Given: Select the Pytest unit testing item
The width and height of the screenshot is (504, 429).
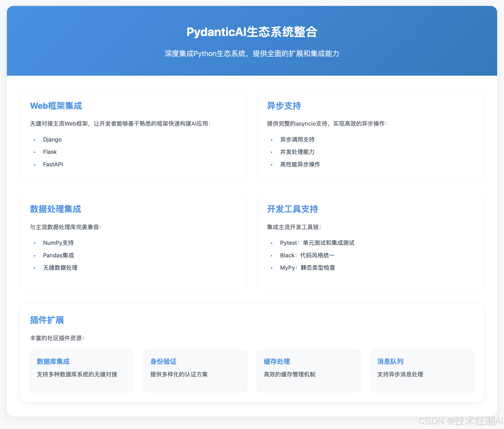Looking at the screenshot, I should coord(317,243).
